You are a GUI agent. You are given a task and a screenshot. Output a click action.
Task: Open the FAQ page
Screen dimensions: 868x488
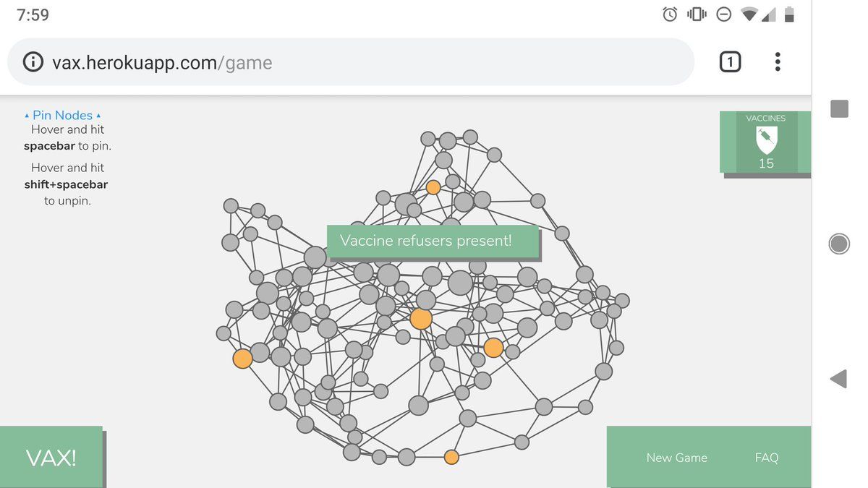tap(766, 458)
